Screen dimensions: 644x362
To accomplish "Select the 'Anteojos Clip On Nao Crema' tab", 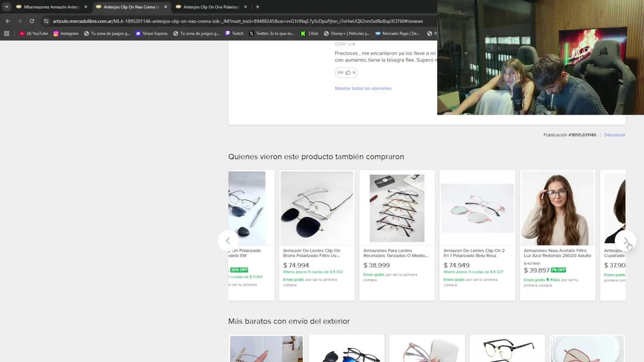I will 131,7.
